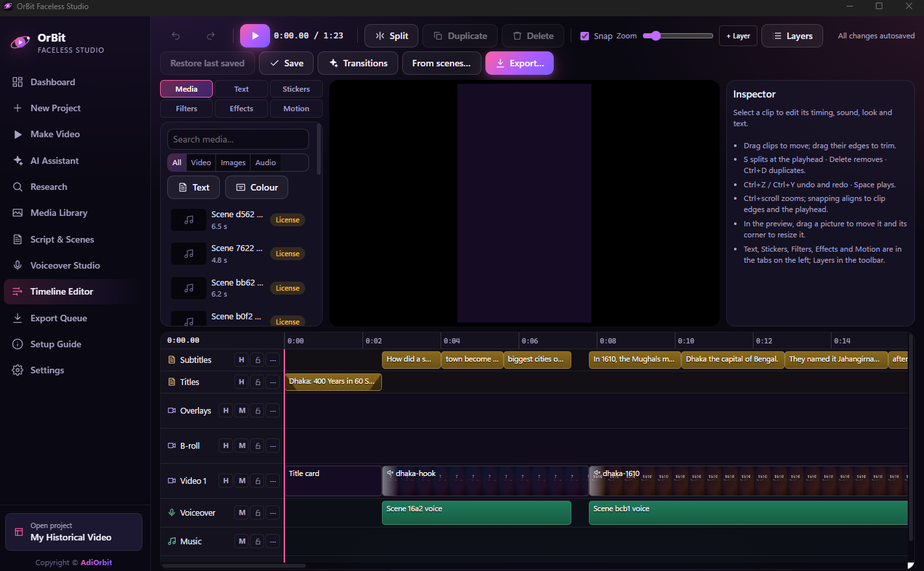
Task: Select the Scene 7622 audio thumbnail
Action: (x=189, y=254)
